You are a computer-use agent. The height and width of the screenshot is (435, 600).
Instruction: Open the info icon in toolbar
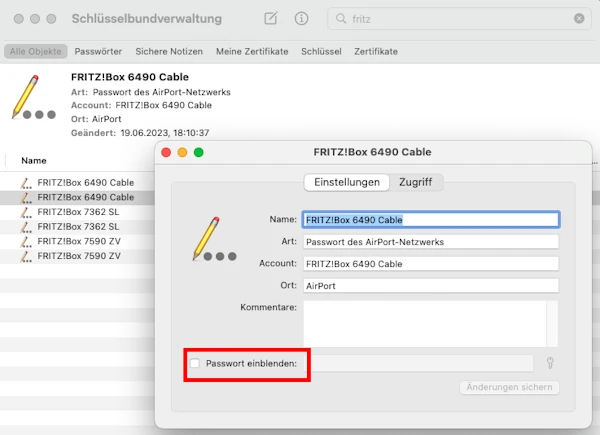click(x=301, y=18)
